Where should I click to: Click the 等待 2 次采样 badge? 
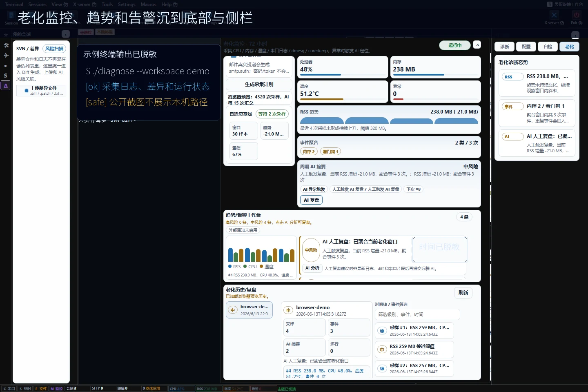(272, 114)
